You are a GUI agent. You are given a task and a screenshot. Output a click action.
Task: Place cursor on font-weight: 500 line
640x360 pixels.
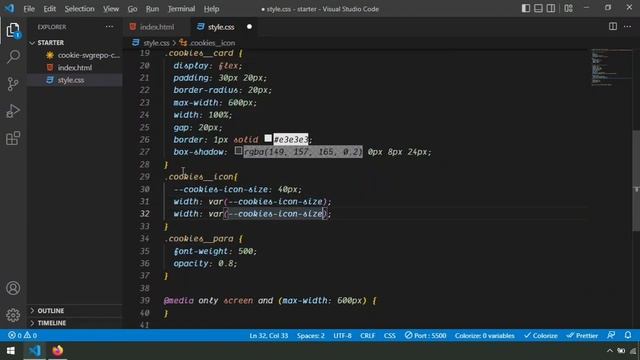(x=215, y=251)
